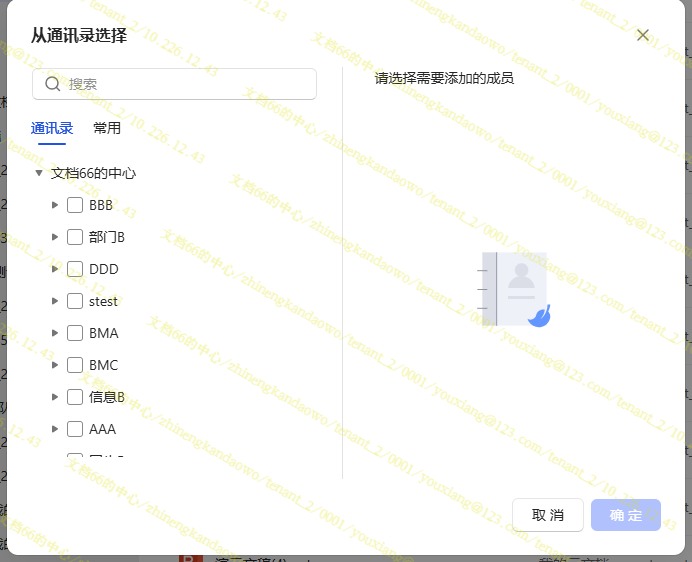The height and width of the screenshot is (562, 692).
Task: Click the address book illustration icon
Action: tap(514, 289)
